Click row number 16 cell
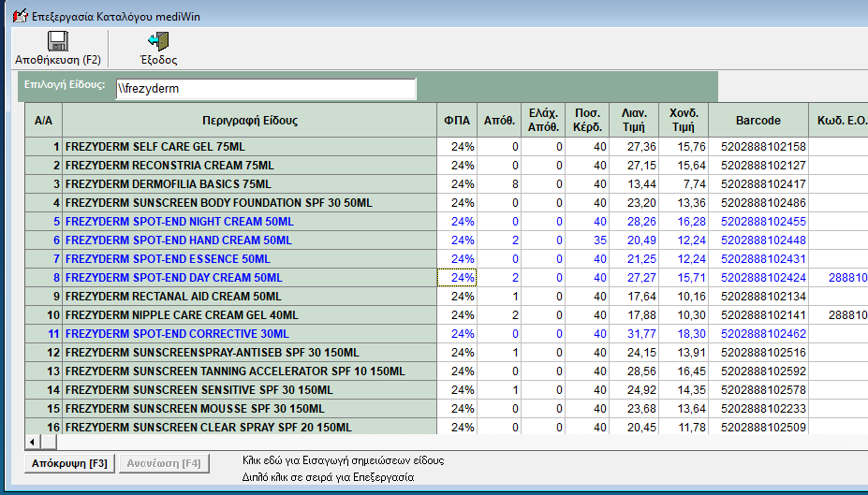 (x=44, y=427)
